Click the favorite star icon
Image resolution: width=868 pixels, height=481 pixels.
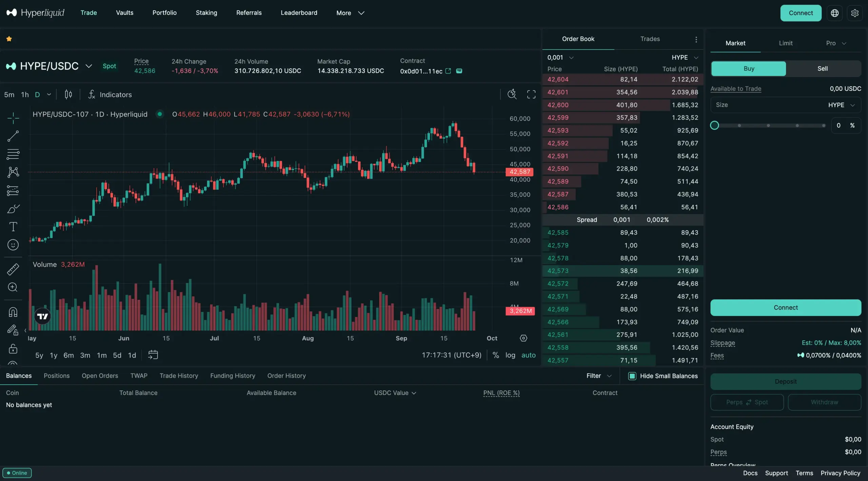point(9,39)
